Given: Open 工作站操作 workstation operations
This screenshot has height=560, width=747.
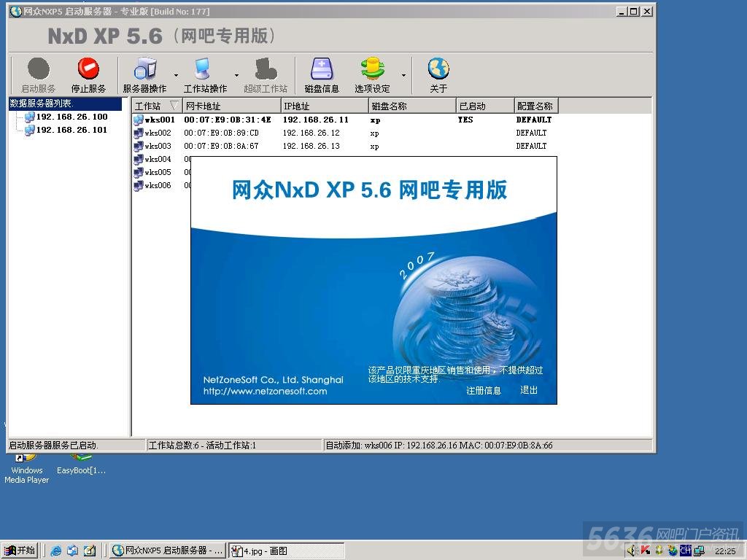Looking at the screenshot, I should [205, 75].
